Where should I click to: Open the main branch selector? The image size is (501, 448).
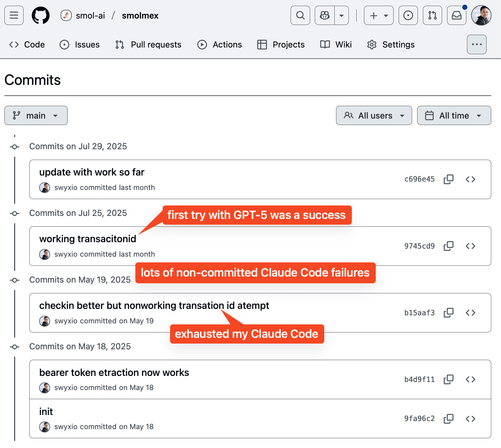tap(36, 116)
